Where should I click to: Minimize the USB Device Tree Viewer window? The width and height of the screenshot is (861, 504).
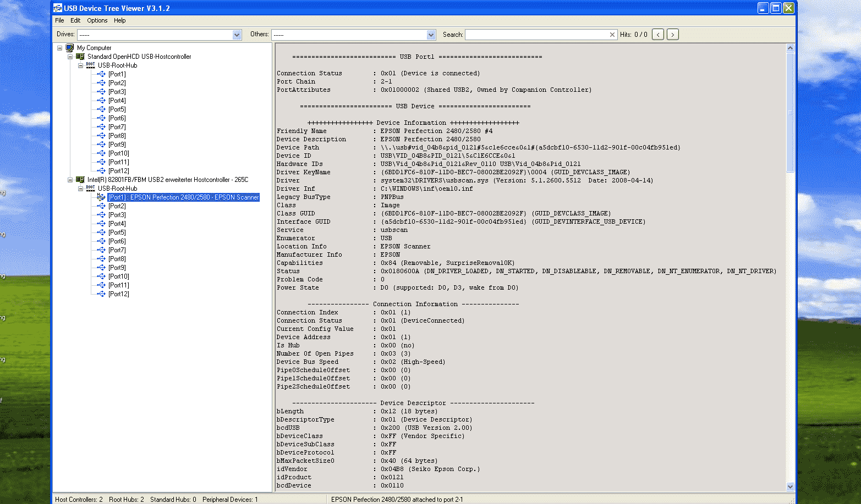763,8
